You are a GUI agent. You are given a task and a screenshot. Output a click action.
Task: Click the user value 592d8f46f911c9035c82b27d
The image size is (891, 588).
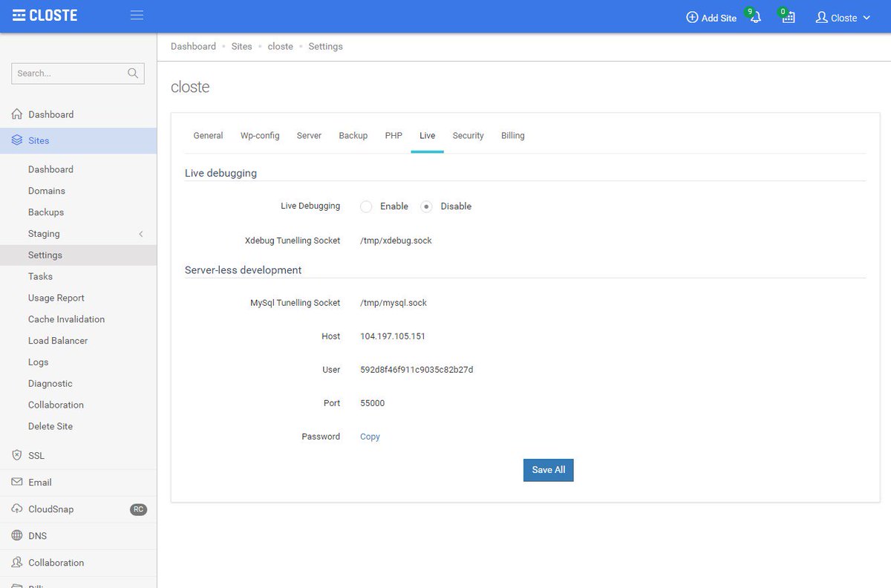[417, 370]
